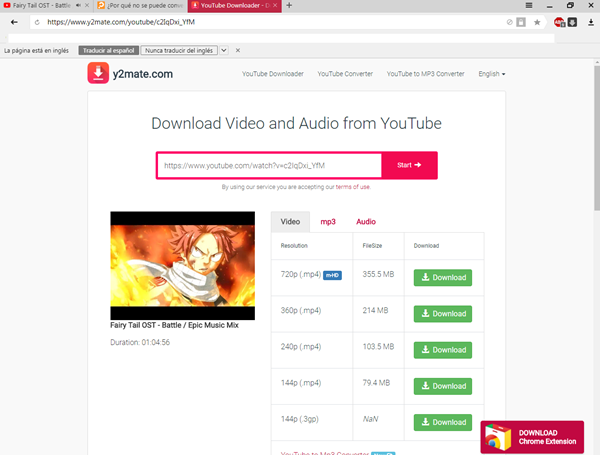Viewport: 600px width, 455px height.
Task: Click the 214 MB file size
Action: pos(375,310)
